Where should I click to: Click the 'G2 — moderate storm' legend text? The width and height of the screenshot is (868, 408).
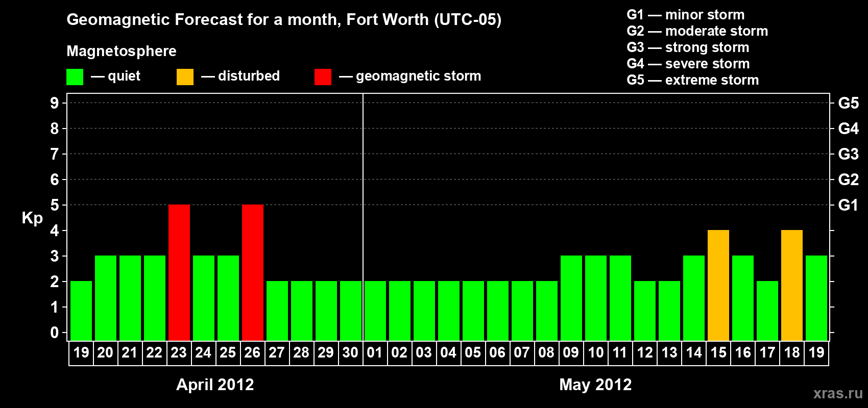(697, 31)
